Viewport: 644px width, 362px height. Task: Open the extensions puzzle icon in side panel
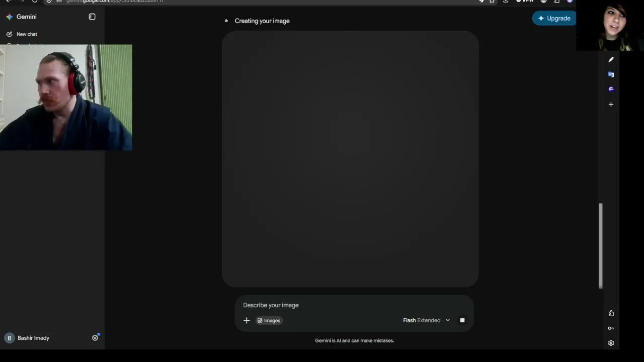[x=611, y=313]
